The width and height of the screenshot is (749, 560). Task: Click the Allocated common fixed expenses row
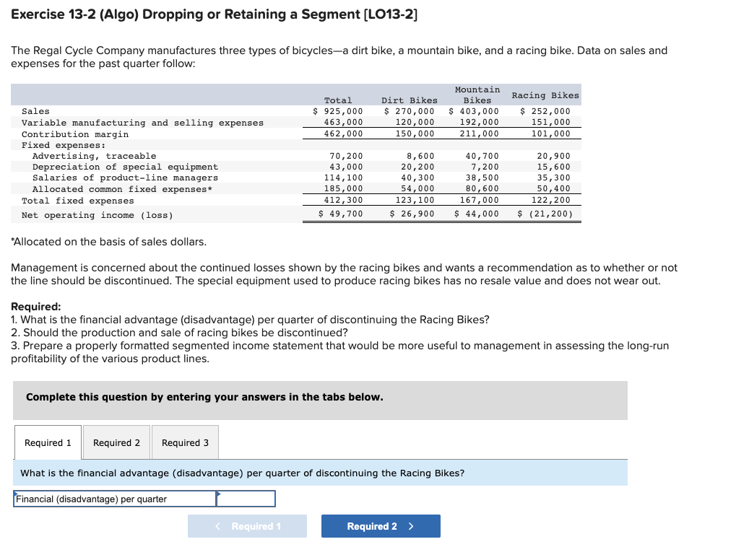pyautogui.click(x=144, y=188)
